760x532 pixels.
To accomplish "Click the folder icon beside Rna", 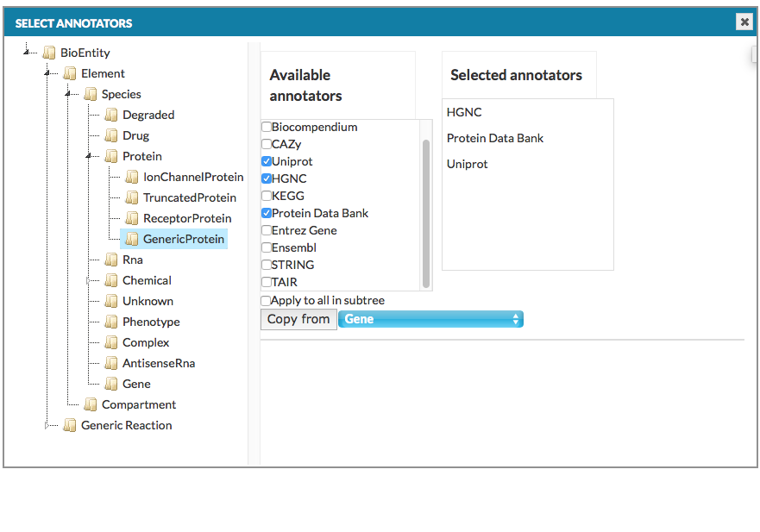I will click(111, 260).
